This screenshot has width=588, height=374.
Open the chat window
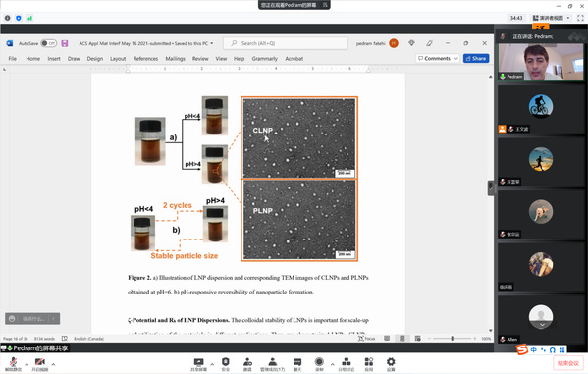click(x=297, y=364)
